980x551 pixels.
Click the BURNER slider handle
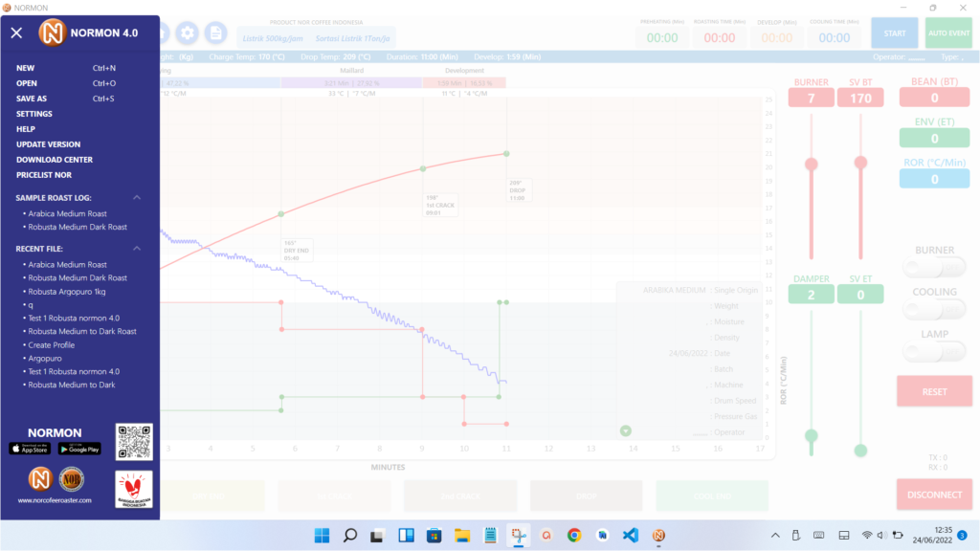[x=812, y=165]
